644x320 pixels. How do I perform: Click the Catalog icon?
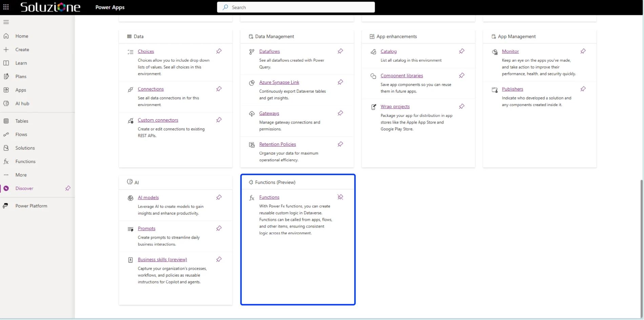click(373, 52)
